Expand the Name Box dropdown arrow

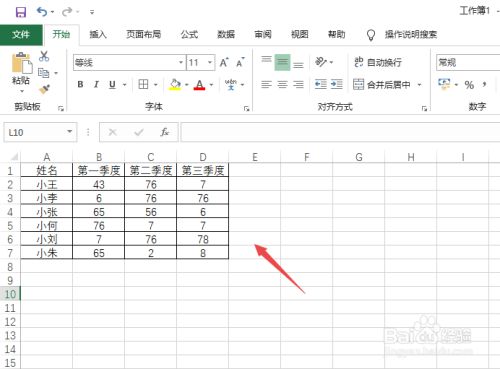pyautogui.click(x=69, y=132)
